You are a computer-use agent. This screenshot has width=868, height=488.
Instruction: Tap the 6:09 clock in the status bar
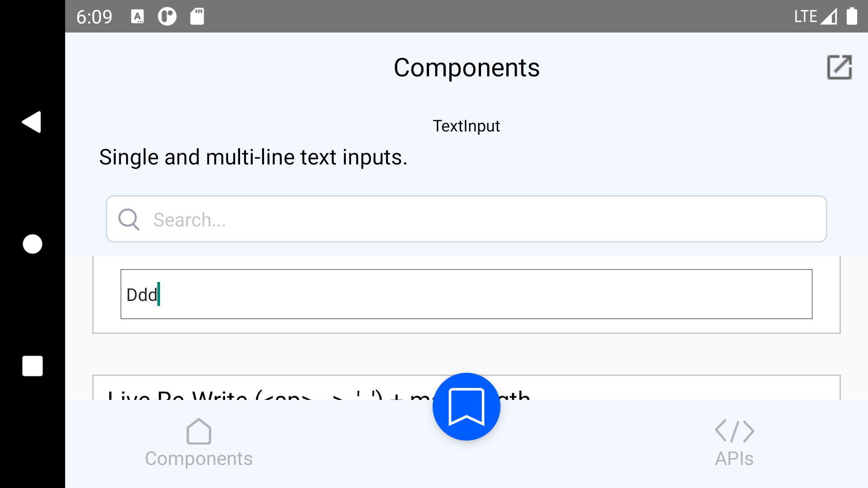click(94, 16)
